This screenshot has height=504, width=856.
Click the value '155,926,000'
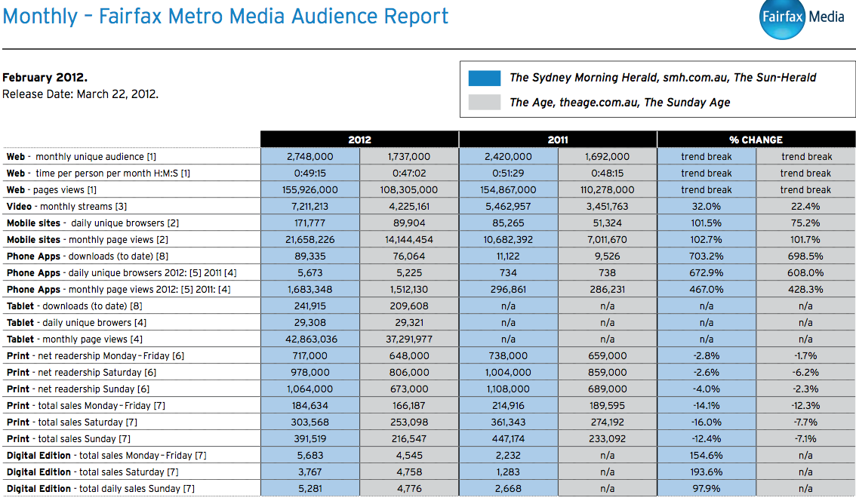click(310, 190)
